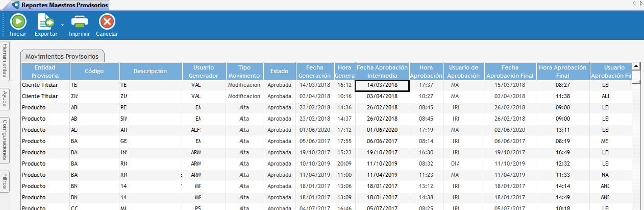The image size is (644, 210).
Task: Sort by Entidad Provisoria column header
Action: tap(45, 71)
